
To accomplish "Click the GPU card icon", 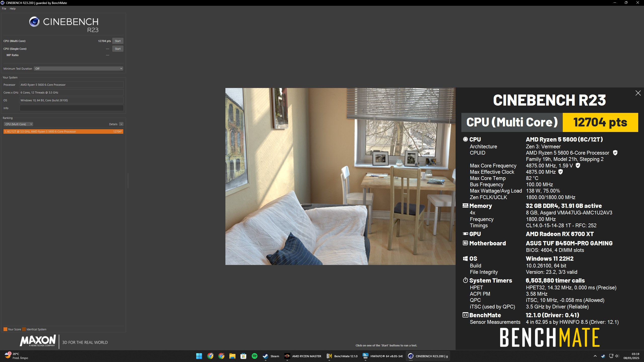I will click(x=465, y=234).
